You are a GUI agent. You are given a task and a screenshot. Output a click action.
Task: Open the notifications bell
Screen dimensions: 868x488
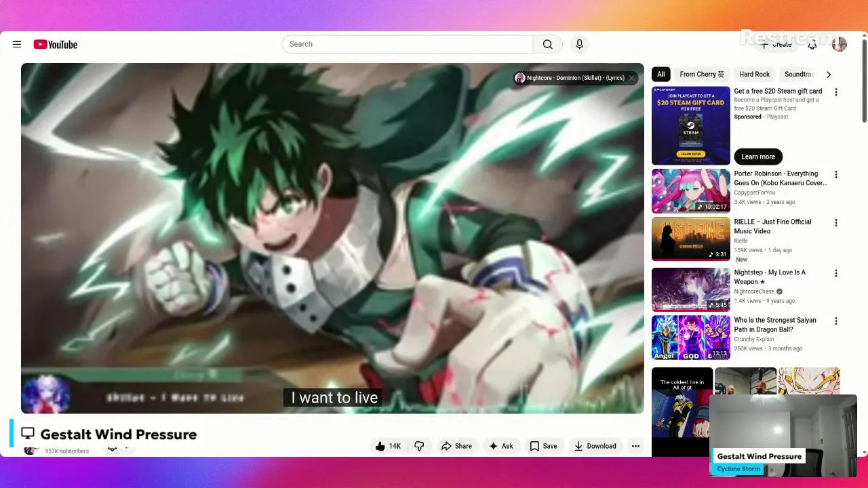(x=812, y=44)
